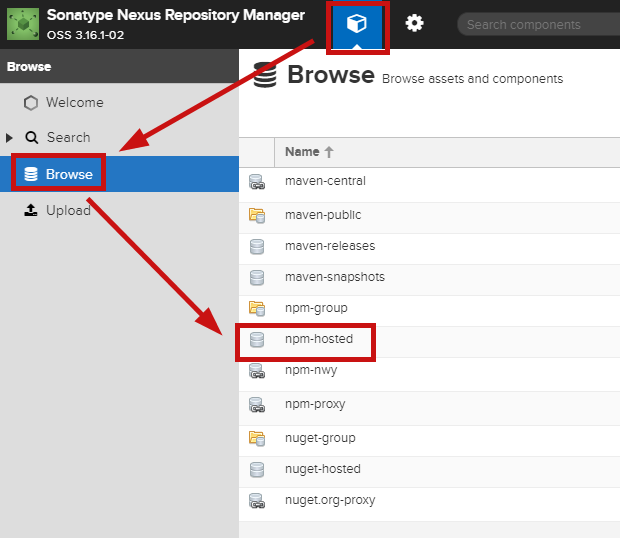This screenshot has width=620, height=538.
Task: Click the Search magnifier icon
Action: pos(32,138)
